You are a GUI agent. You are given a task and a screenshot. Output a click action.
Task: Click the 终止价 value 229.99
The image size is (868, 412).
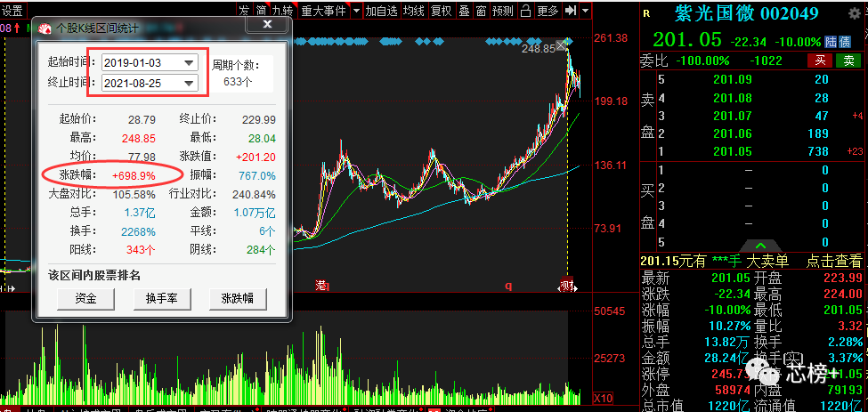click(258, 119)
